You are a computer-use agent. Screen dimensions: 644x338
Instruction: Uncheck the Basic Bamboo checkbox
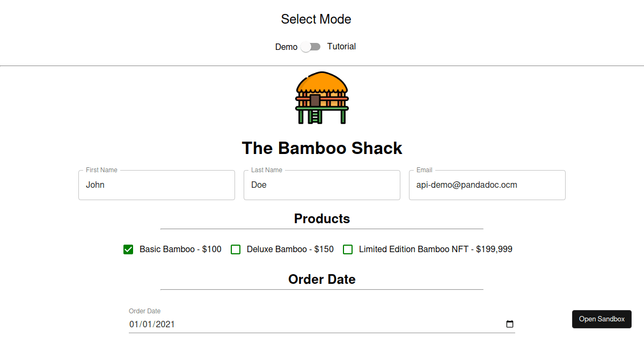click(x=128, y=249)
